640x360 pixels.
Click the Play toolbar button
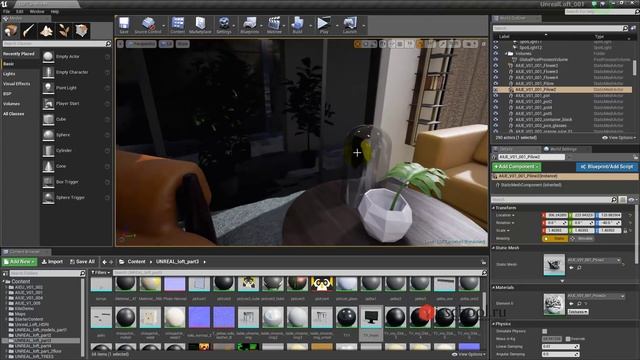pyautogui.click(x=324, y=24)
